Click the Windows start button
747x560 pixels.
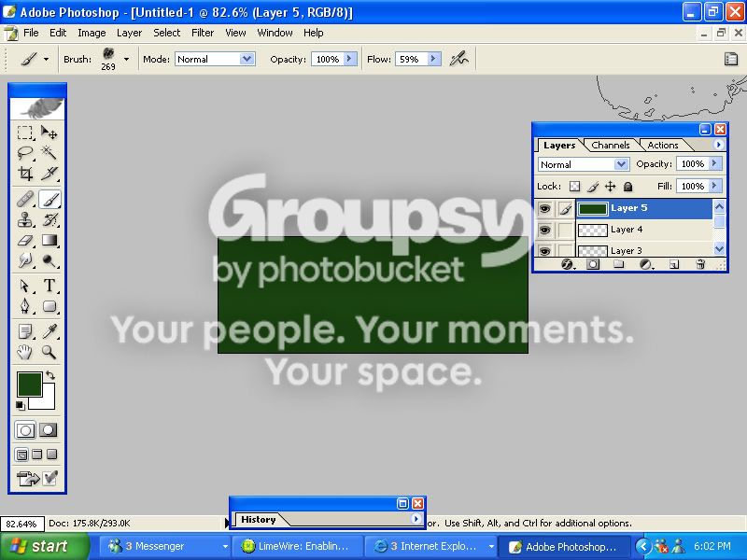pyautogui.click(x=44, y=546)
